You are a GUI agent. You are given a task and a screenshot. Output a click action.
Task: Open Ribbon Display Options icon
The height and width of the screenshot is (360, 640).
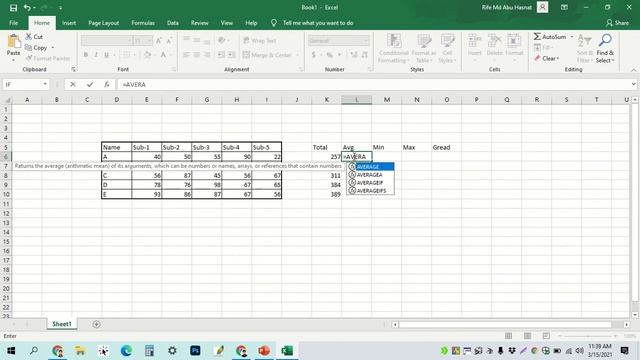(564, 7)
